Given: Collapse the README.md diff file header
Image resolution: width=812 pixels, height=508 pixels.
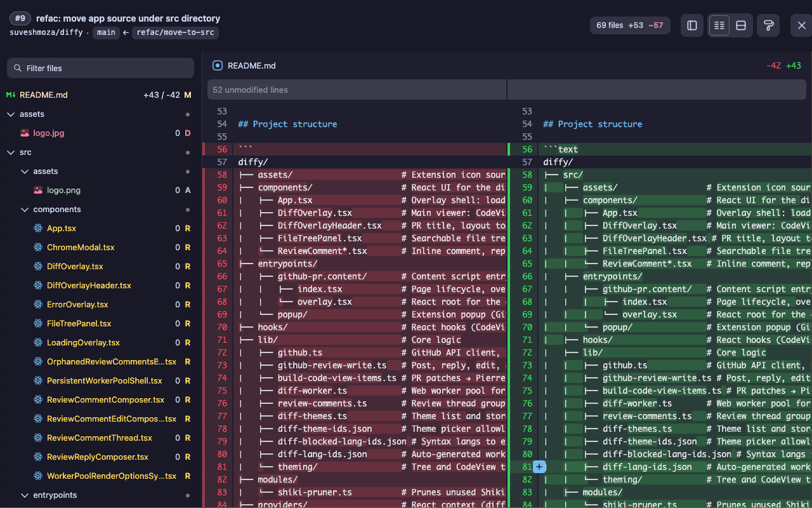Looking at the screenshot, I should 507,65.
